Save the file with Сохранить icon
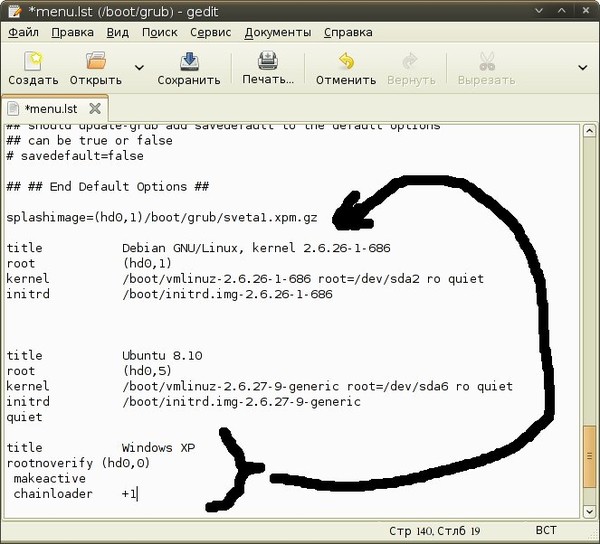The width and height of the screenshot is (600, 544). 189,61
